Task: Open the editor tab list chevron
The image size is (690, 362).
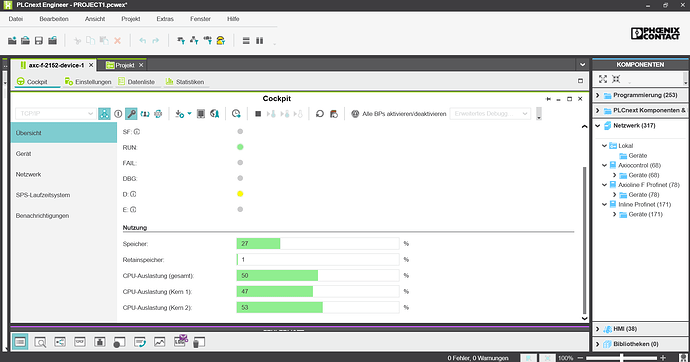Action: click(x=582, y=65)
